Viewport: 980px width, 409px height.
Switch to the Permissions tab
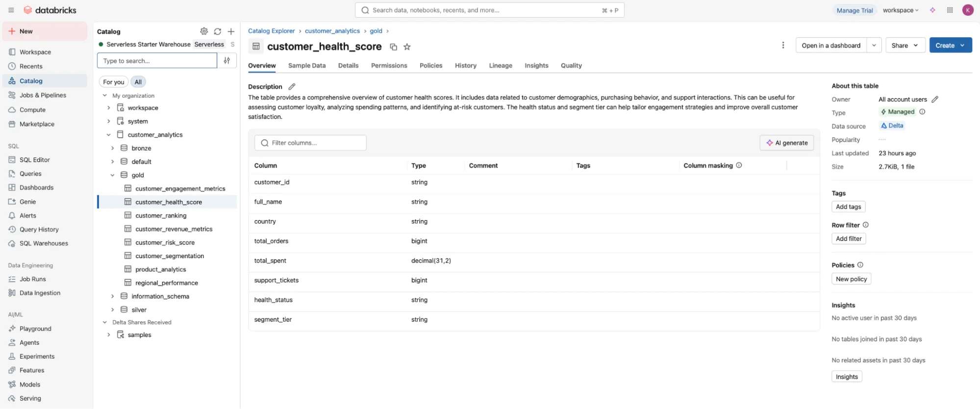[389, 66]
